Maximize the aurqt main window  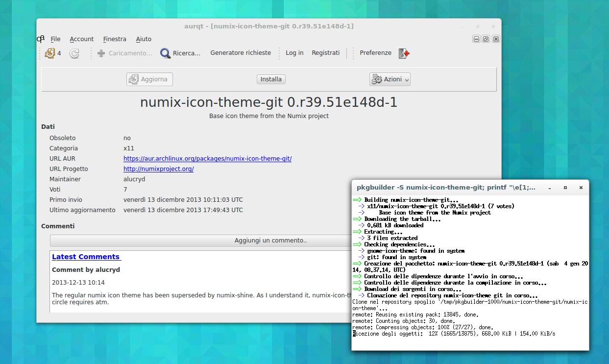pyautogui.click(x=478, y=26)
